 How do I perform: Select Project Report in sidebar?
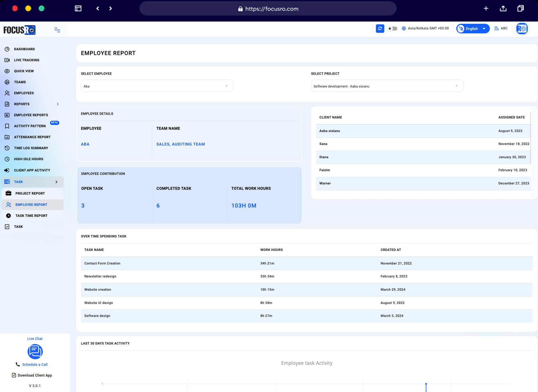[x=30, y=193]
